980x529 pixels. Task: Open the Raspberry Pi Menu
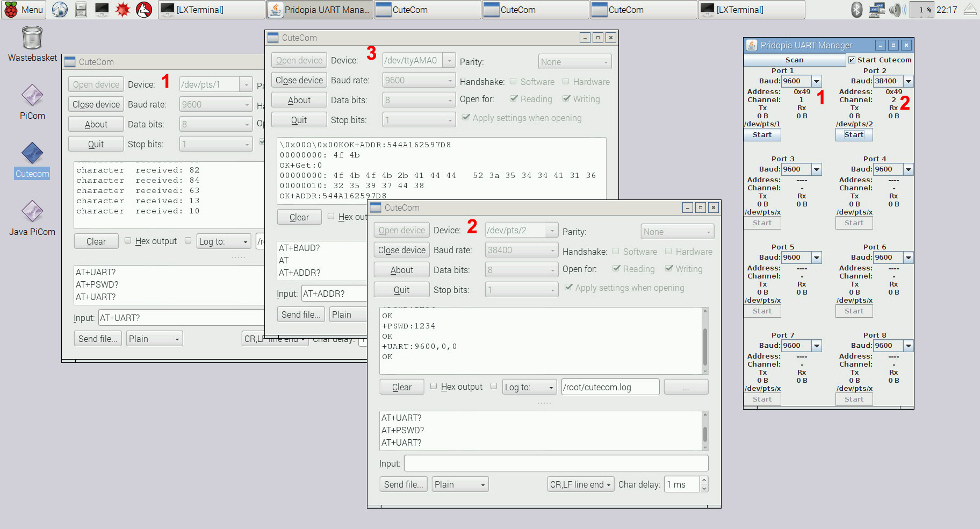(x=24, y=10)
